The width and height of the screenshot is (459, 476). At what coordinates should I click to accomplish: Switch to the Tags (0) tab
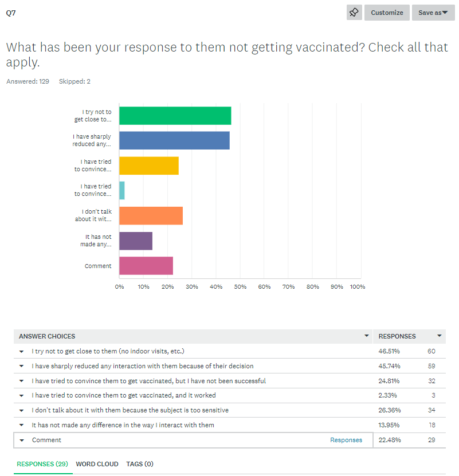point(140,464)
